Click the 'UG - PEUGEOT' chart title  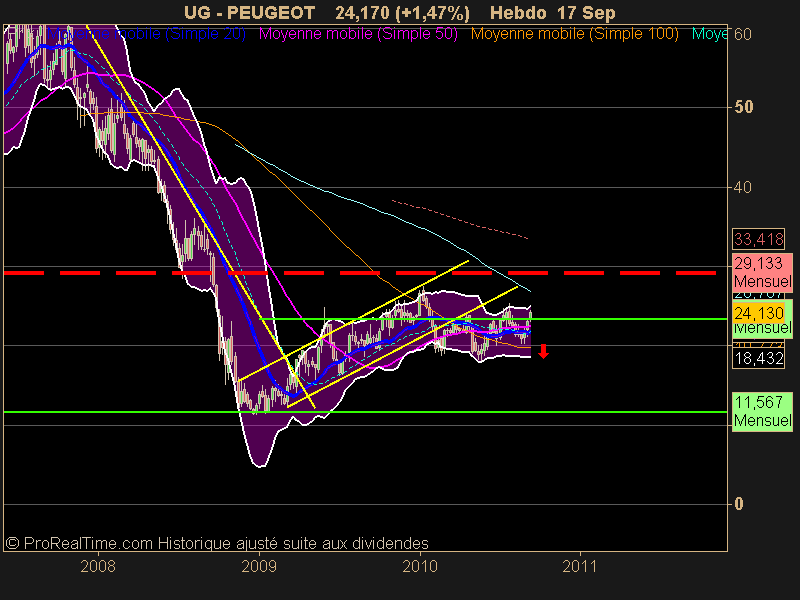tap(249, 13)
